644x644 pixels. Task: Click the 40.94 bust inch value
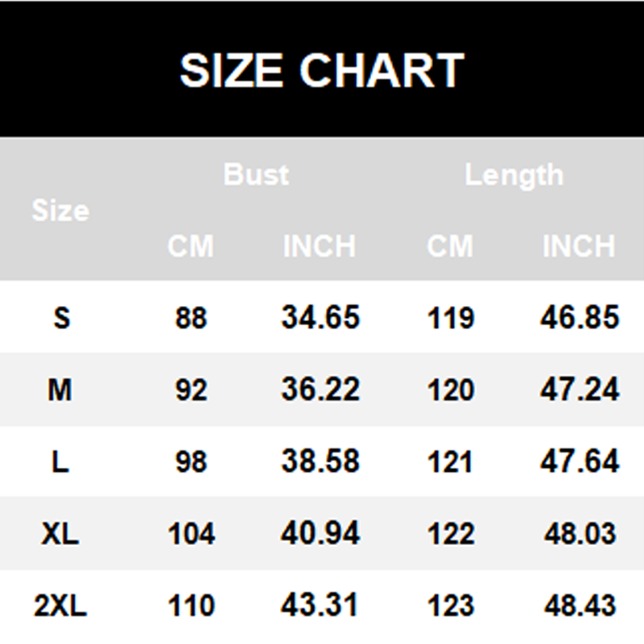tap(320, 534)
